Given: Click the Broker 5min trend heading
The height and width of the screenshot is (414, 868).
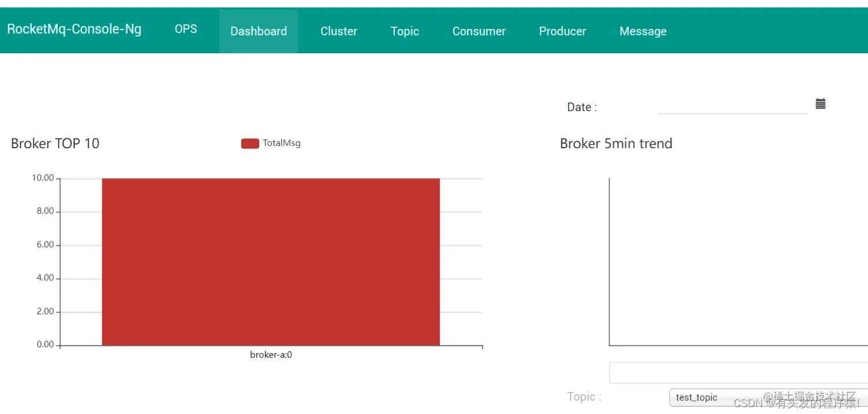Looking at the screenshot, I should tap(616, 144).
